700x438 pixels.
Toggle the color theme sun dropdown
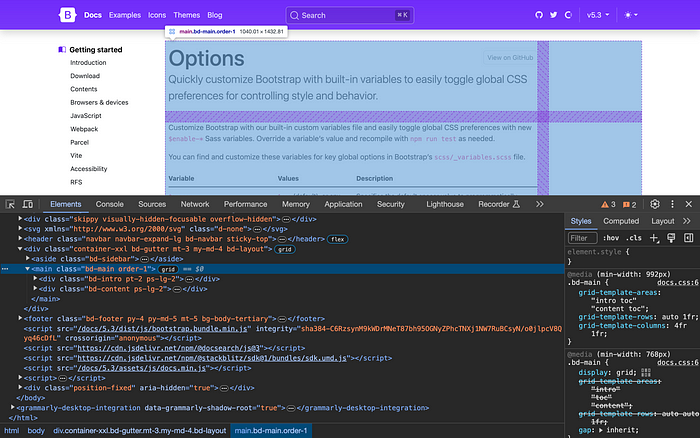pos(631,15)
